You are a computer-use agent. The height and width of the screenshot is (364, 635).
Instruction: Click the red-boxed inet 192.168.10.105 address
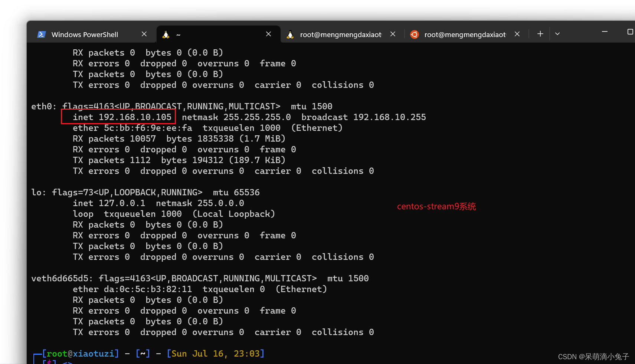(x=118, y=117)
